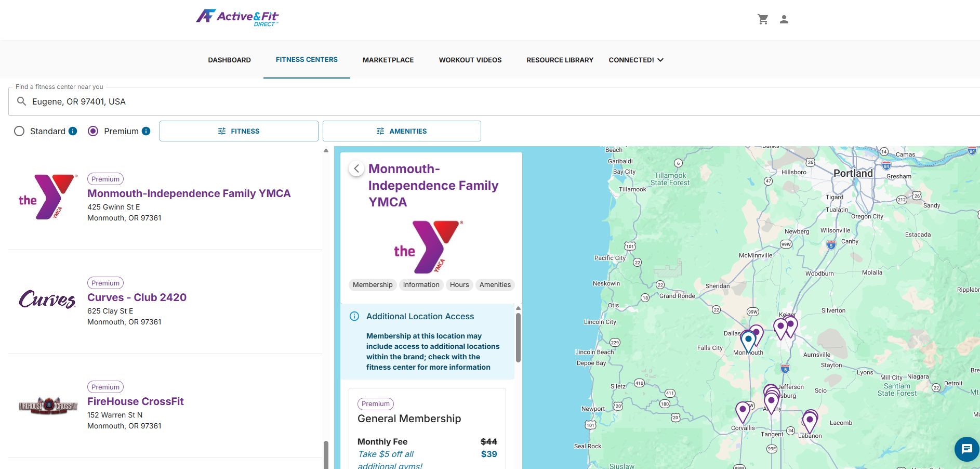Screen dimensions: 980x469
Task: Switch to the Marketplace tab
Action: click(x=388, y=60)
